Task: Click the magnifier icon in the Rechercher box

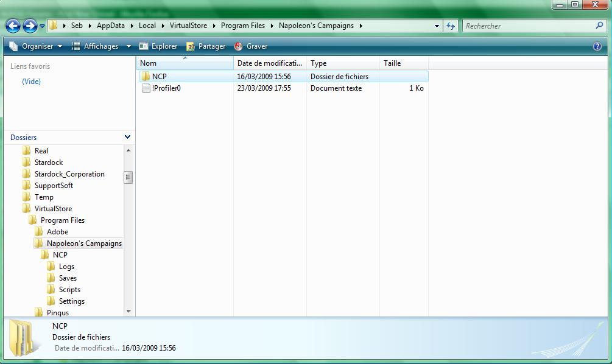Action: [599, 26]
